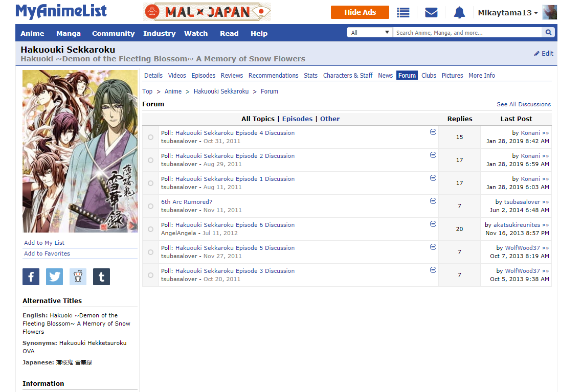582x392 pixels.
Task: Open the list icon in header
Action: coord(403,12)
